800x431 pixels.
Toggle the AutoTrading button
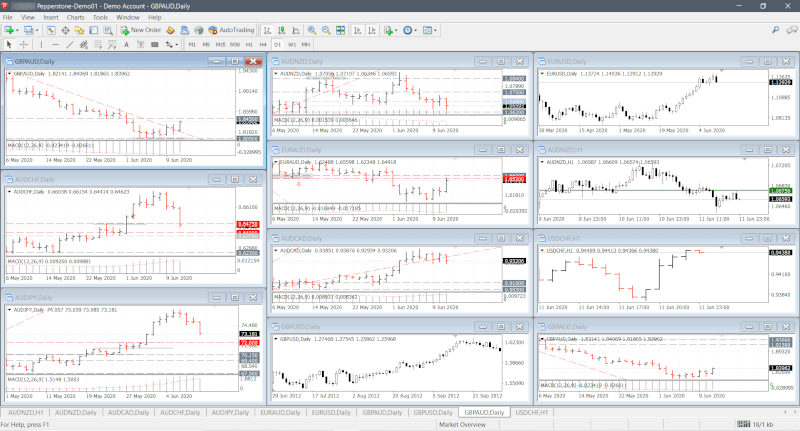[233, 30]
